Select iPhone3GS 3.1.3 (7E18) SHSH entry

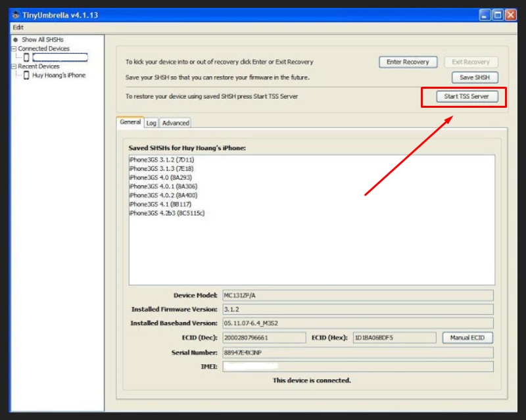click(161, 169)
